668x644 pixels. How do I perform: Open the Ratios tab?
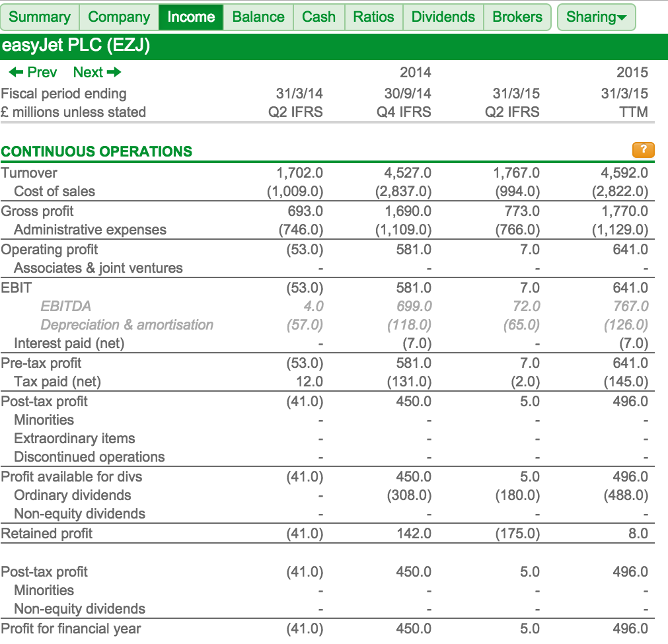373,17
